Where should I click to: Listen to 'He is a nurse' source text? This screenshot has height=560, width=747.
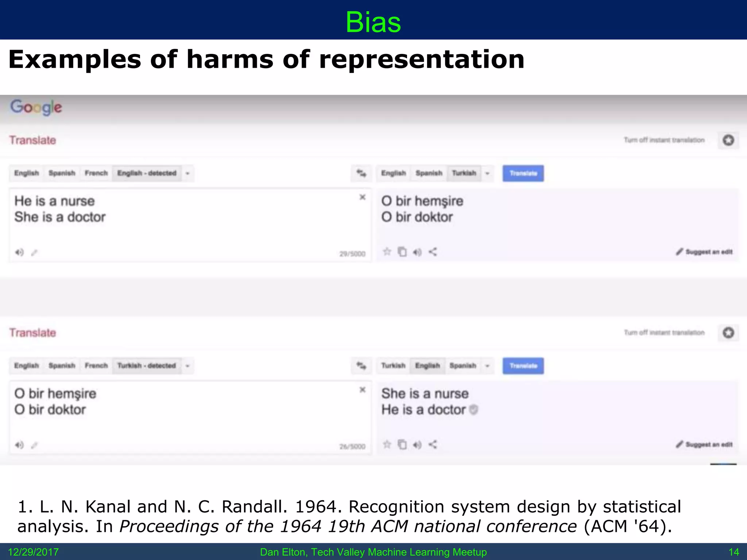(19, 252)
